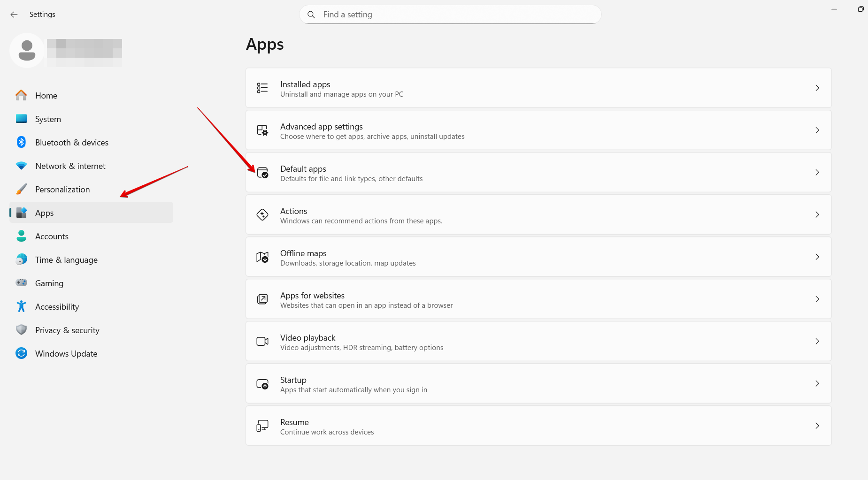Select Gaming label in sidebar
Viewport: 868px width, 480px height.
coord(49,283)
